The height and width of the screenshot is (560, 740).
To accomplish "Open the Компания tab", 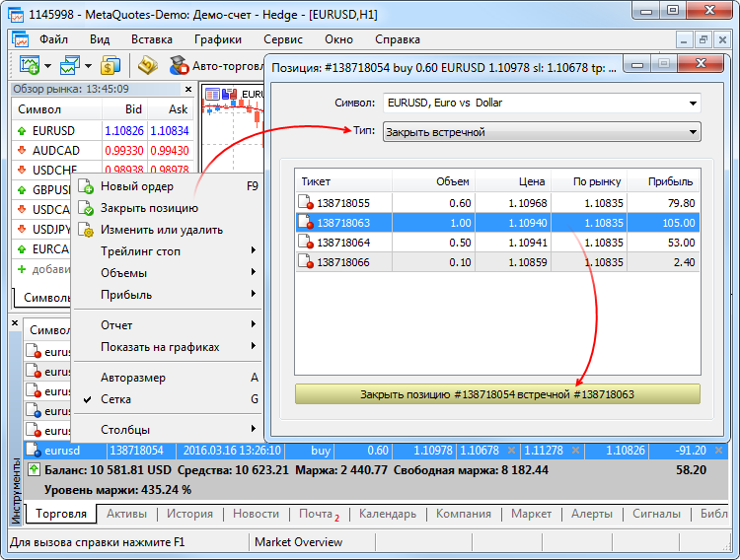I will click(x=464, y=514).
